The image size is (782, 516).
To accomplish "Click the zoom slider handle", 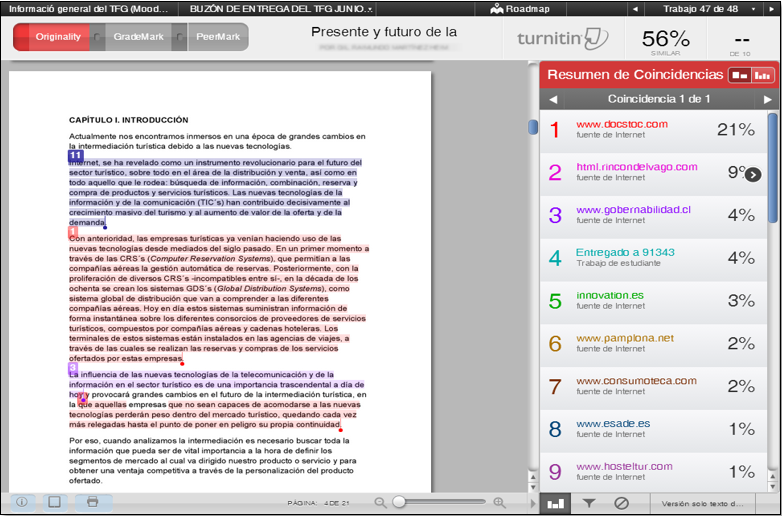I will coord(399,502).
